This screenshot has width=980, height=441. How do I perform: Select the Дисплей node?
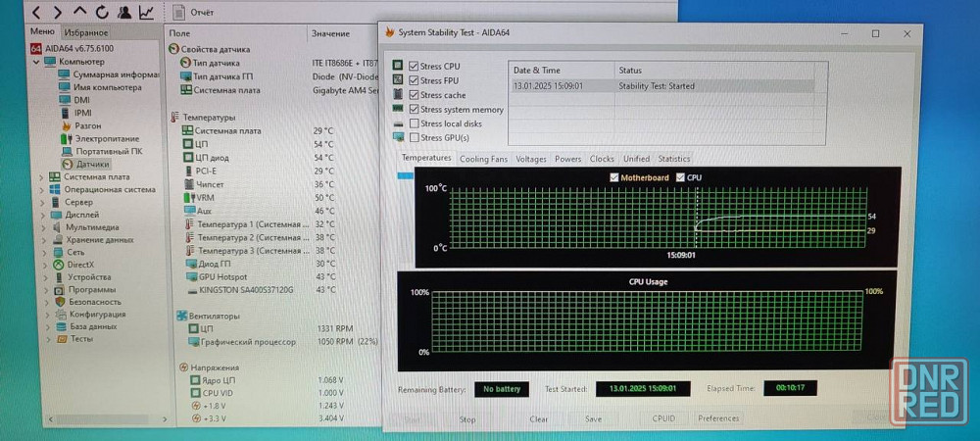point(82,215)
